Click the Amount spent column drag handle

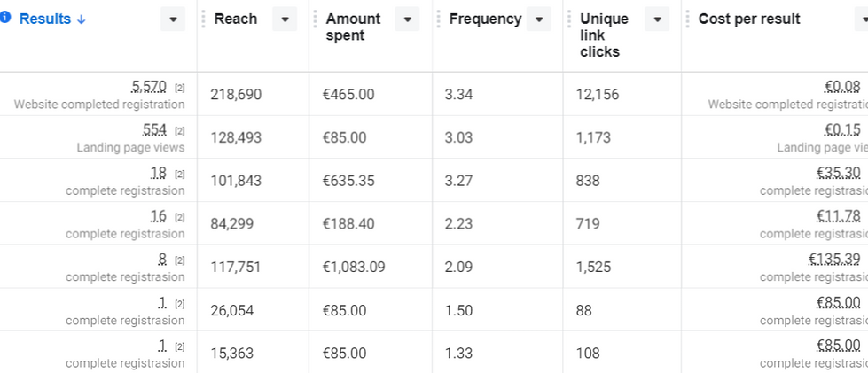[315, 19]
